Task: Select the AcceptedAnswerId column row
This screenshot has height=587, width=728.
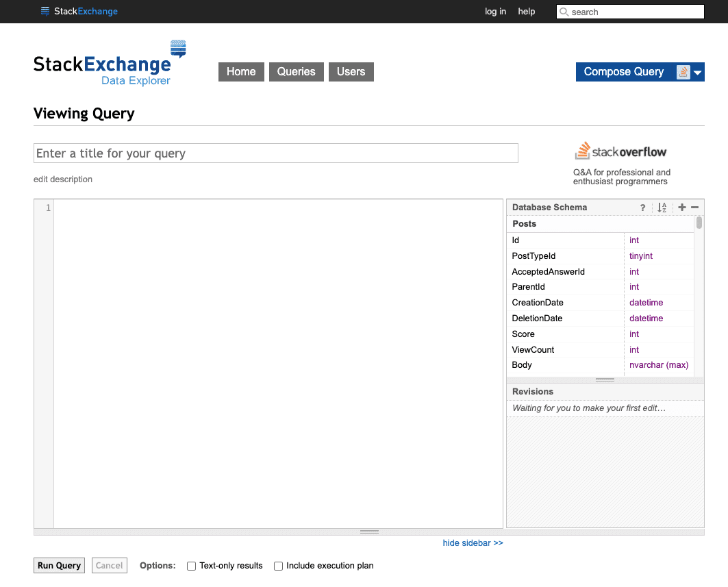Action: pyautogui.click(x=601, y=272)
